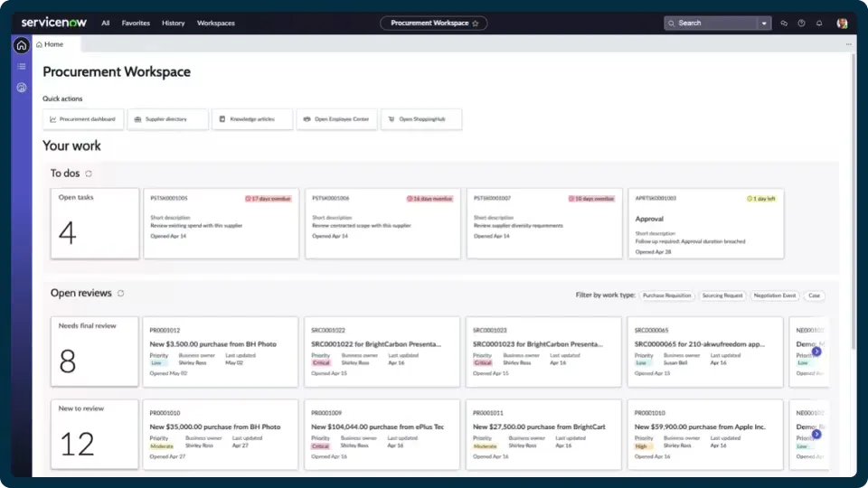Viewport: 868px width, 488px height.
Task: Refresh the To dos section
Action: click(x=89, y=174)
